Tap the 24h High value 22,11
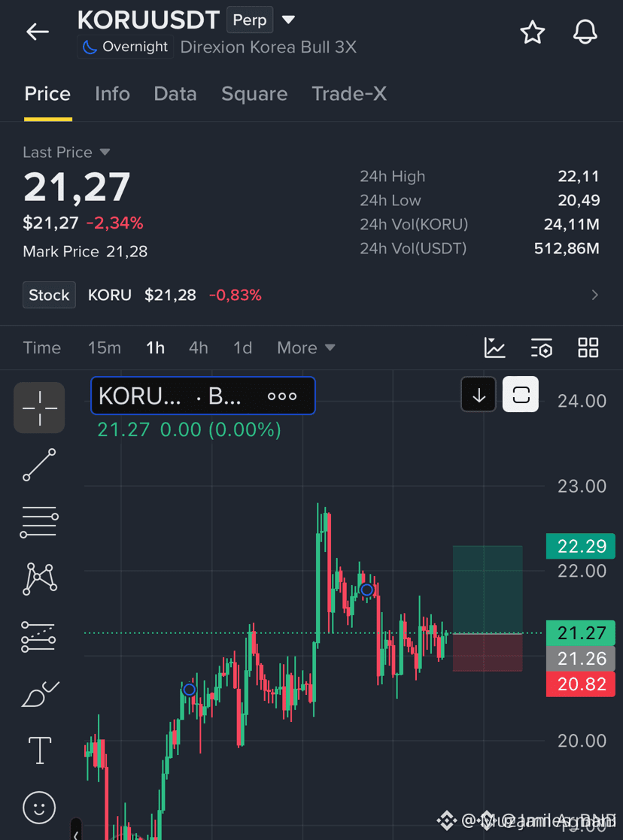 [x=579, y=176]
